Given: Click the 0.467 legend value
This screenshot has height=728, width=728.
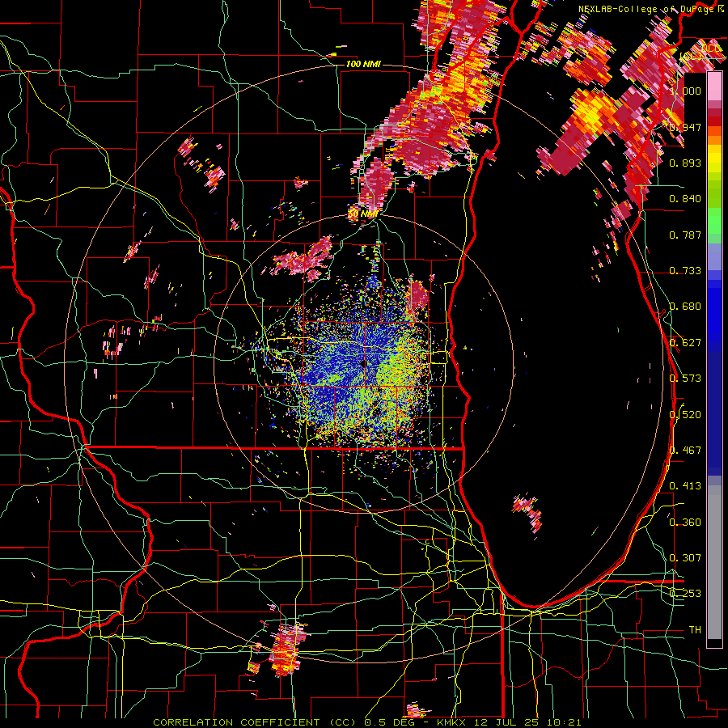Looking at the screenshot, I should pos(685,450).
